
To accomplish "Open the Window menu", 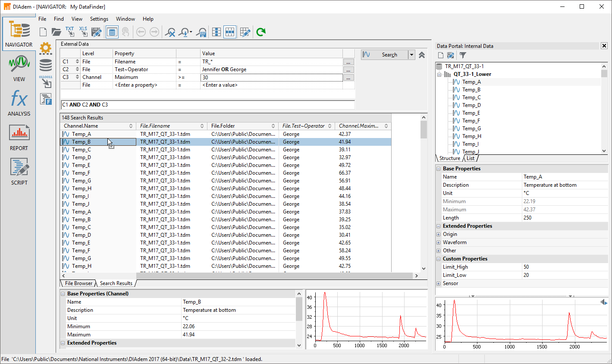I will coord(126,19).
